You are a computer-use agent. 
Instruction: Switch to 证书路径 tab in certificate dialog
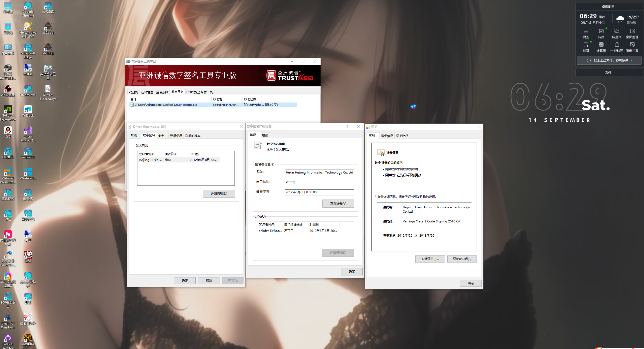[402, 136]
